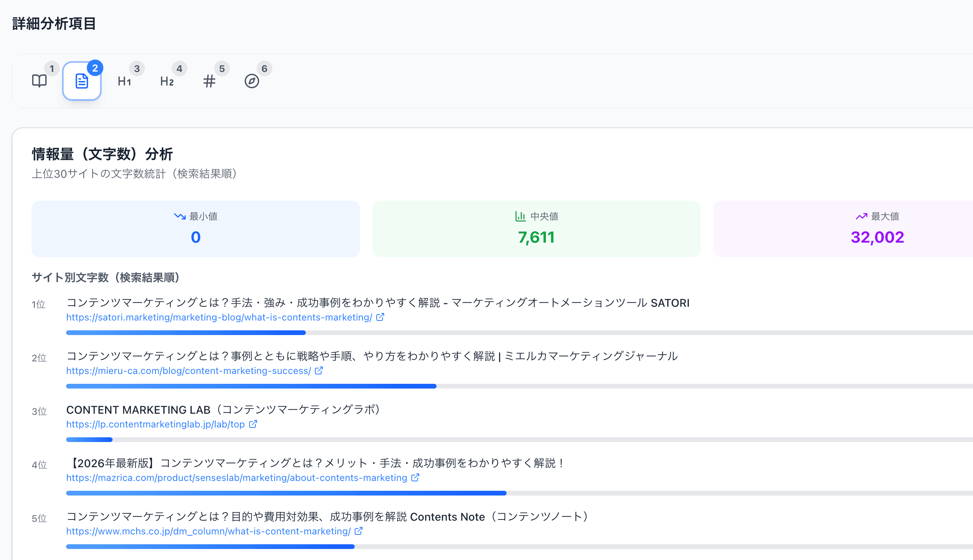Switch to the H1 heading analysis tab
Image resolution: width=973 pixels, height=560 pixels.
(x=124, y=81)
